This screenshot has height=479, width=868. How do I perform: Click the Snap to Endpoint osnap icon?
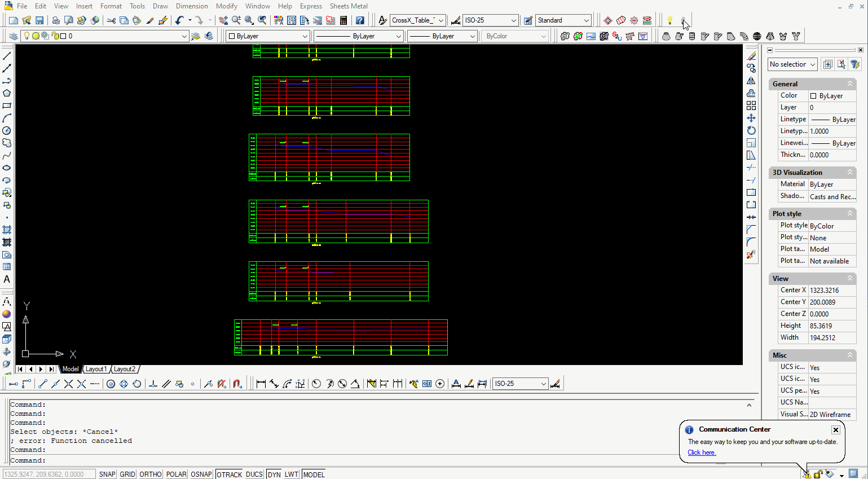[x=42, y=384]
